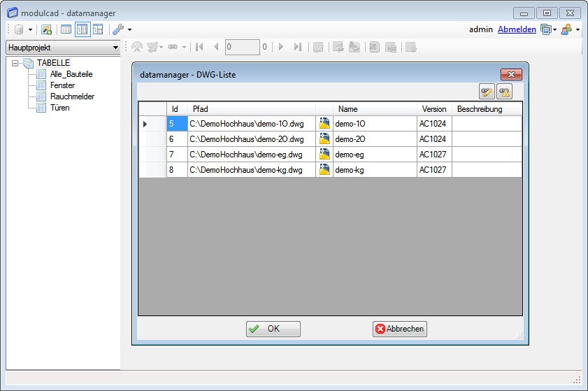The image size is (588, 391).
Task: Go to the next record arrow
Action: (281, 47)
